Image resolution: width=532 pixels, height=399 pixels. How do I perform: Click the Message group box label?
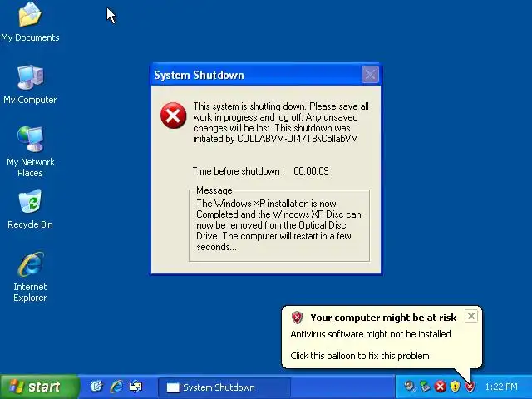click(214, 190)
